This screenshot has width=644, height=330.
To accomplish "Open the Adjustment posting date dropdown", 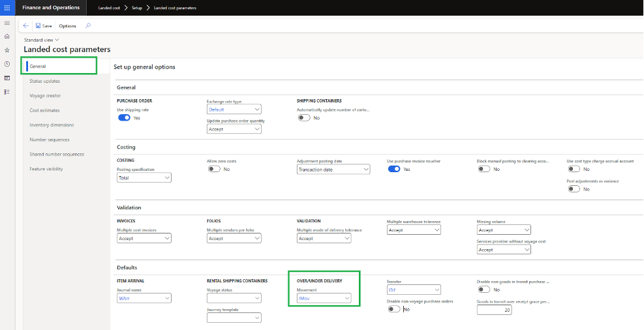I will click(x=333, y=170).
